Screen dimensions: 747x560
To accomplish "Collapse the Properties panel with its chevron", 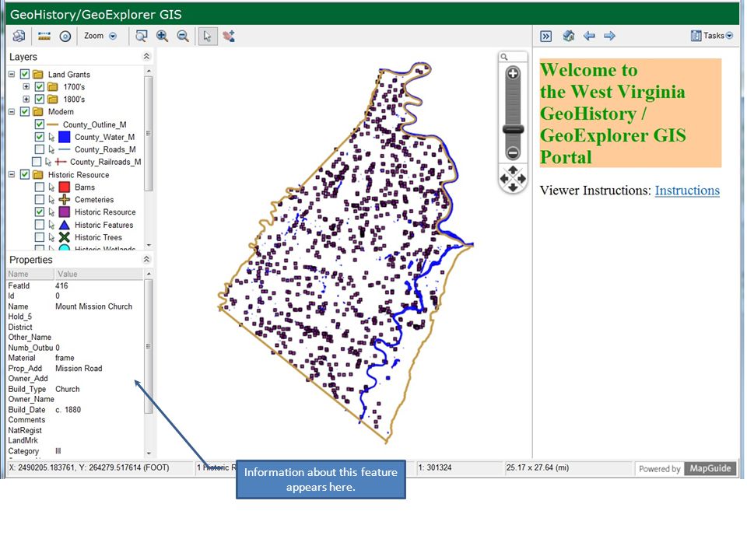I will 146,260.
